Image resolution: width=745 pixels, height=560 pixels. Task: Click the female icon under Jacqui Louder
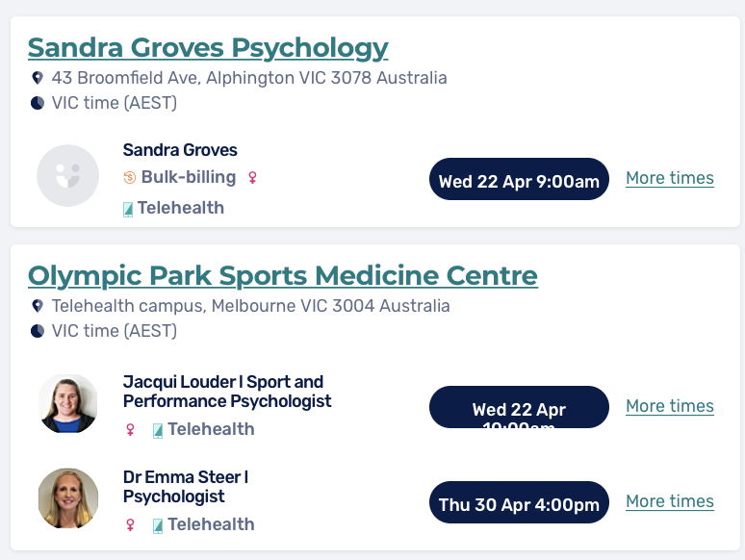click(130, 429)
